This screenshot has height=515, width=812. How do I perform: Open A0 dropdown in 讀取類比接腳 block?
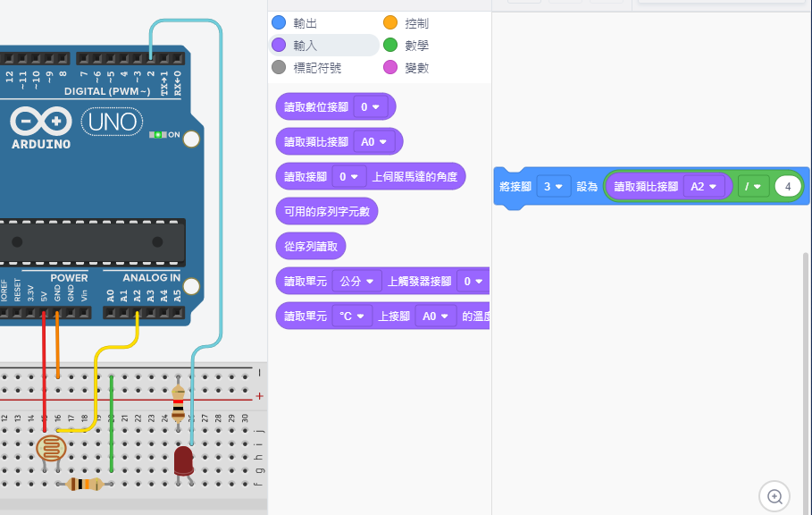[373, 141]
